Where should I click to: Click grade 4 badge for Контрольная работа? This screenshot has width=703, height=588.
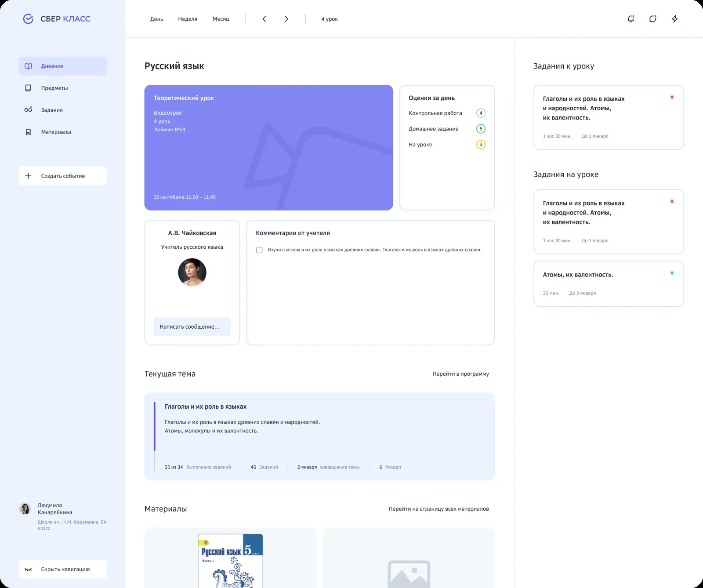[481, 113]
